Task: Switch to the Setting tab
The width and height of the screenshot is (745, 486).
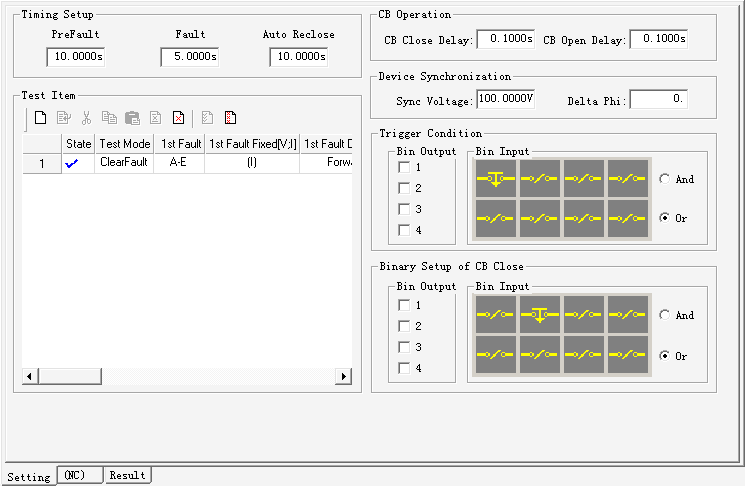Action: tap(29, 476)
